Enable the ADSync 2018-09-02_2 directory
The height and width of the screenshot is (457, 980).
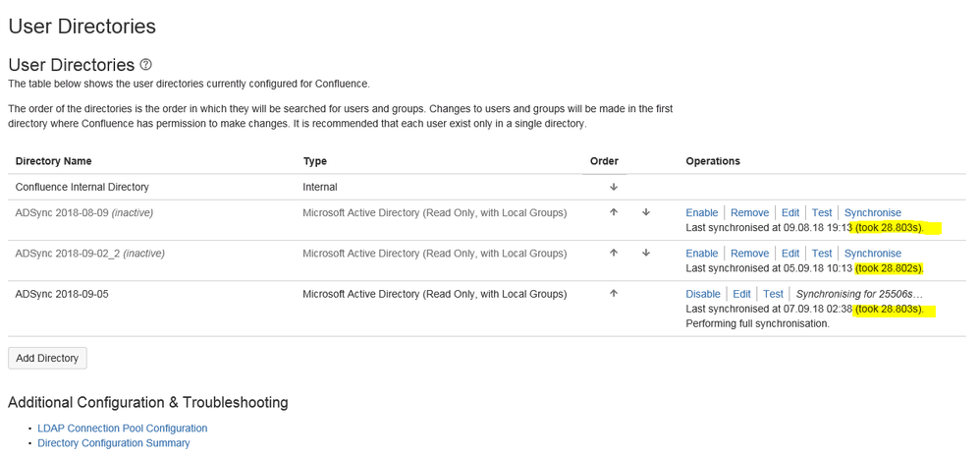[702, 254]
